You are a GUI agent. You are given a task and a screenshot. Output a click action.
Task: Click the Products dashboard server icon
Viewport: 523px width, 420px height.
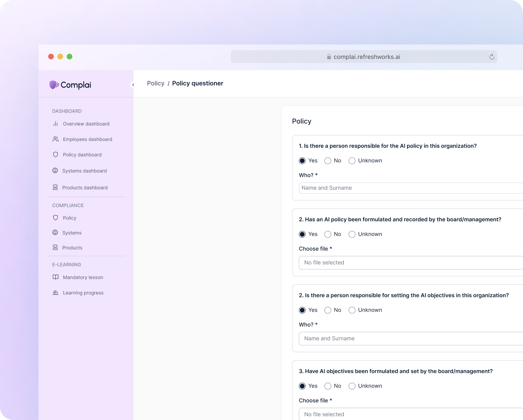55,188
